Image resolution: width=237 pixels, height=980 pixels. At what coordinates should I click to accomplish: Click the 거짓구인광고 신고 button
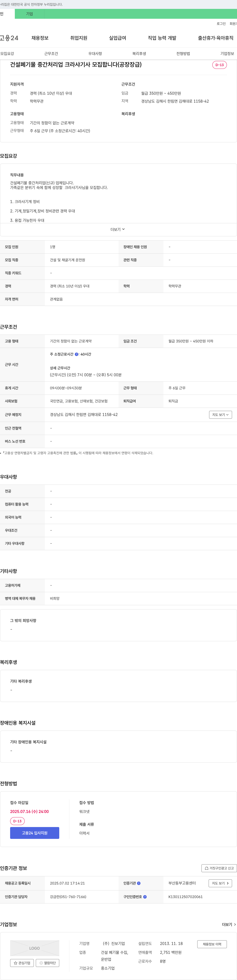tap(219, 868)
